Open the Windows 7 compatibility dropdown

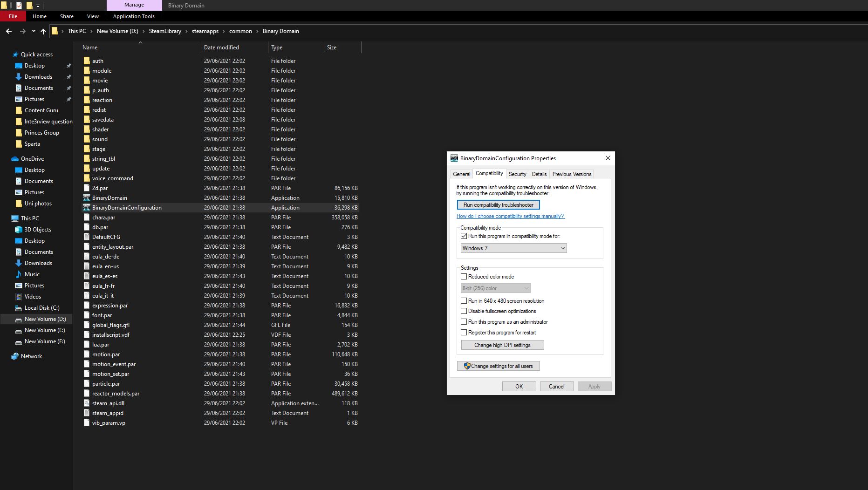[x=513, y=248]
